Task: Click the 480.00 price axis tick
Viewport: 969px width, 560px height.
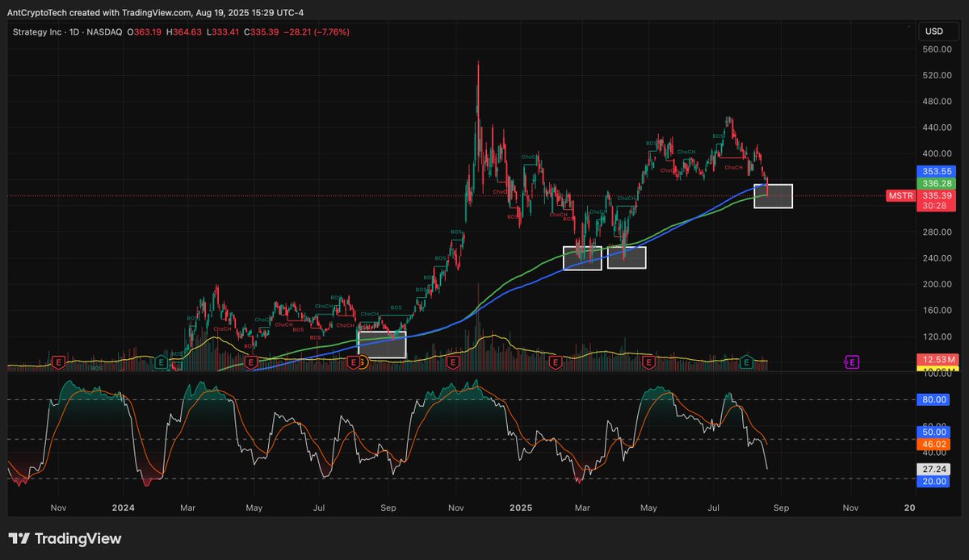Action: pos(936,102)
